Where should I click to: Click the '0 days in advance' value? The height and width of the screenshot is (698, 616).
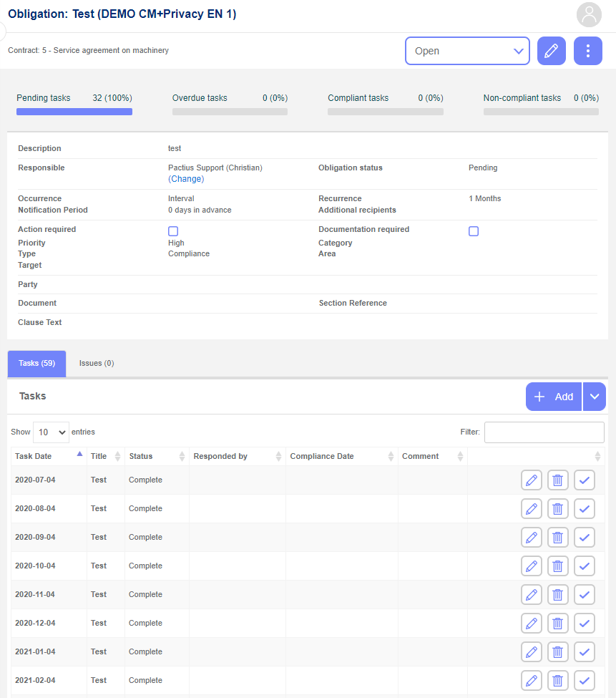(200, 210)
